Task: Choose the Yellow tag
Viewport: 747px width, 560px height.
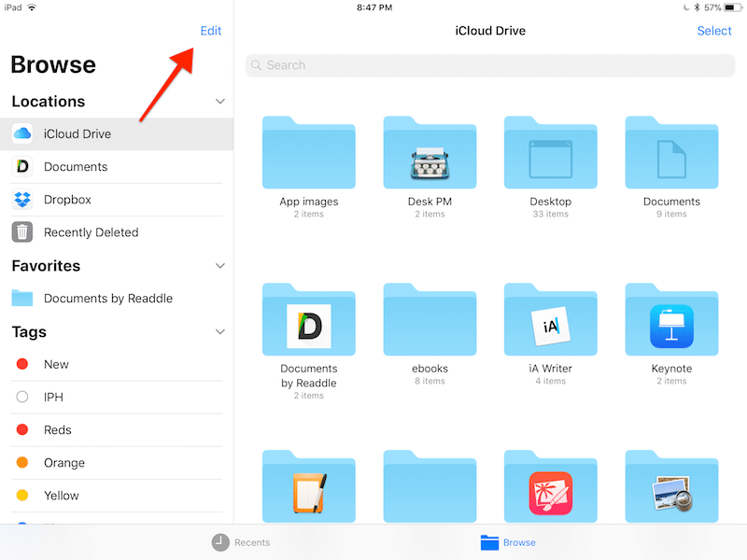Action: [62, 496]
